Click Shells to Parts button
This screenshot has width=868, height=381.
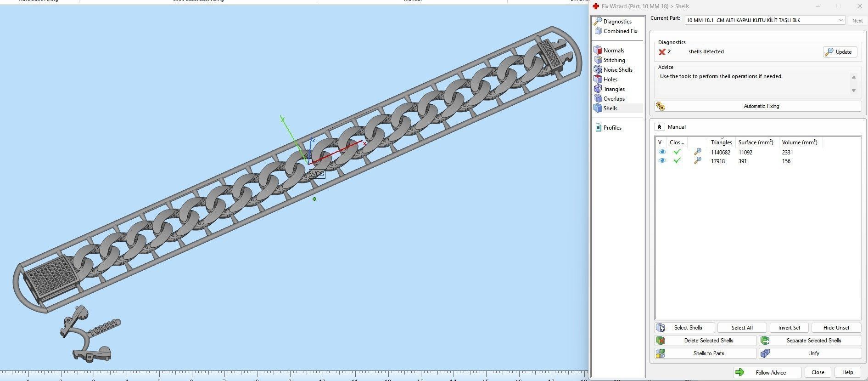pyautogui.click(x=706, y=353)
